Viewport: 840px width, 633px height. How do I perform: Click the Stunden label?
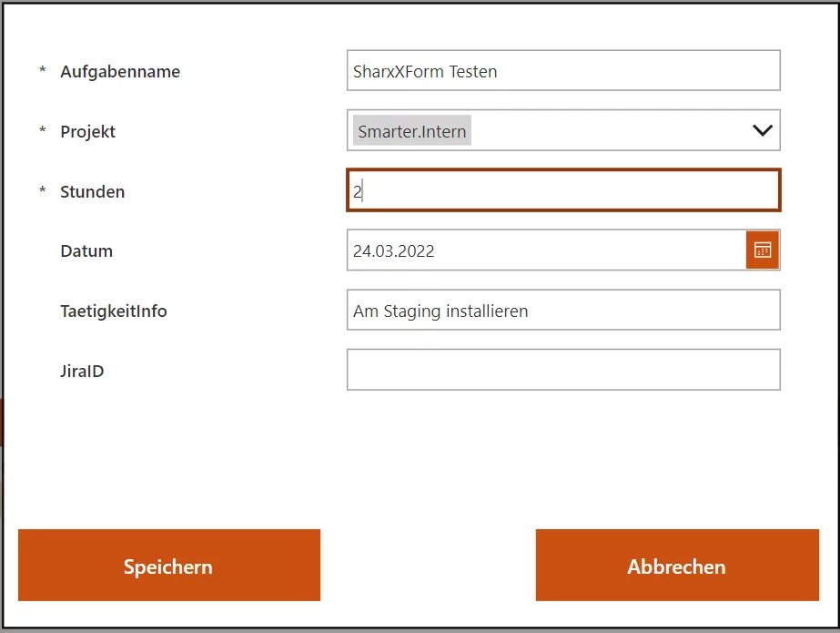click(92, 191)
